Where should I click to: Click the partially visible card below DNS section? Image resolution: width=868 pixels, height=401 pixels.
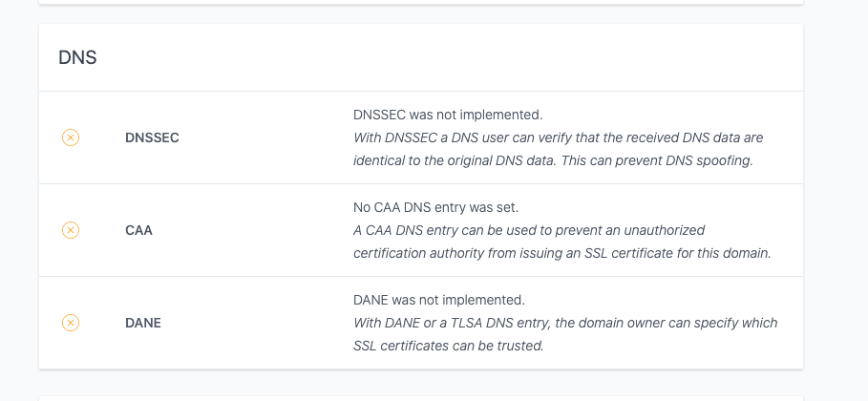coord(421,398)
